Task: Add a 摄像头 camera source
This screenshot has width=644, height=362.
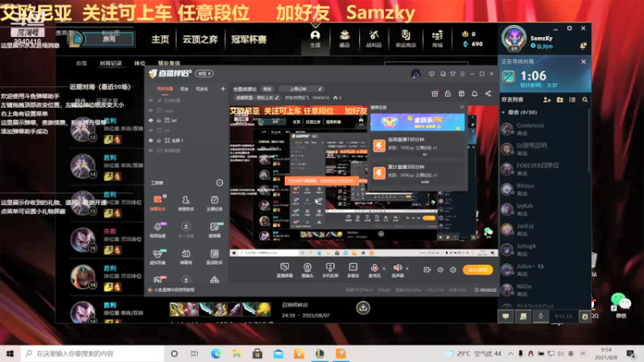Action: pyautogui.click(x=308, y=270)
